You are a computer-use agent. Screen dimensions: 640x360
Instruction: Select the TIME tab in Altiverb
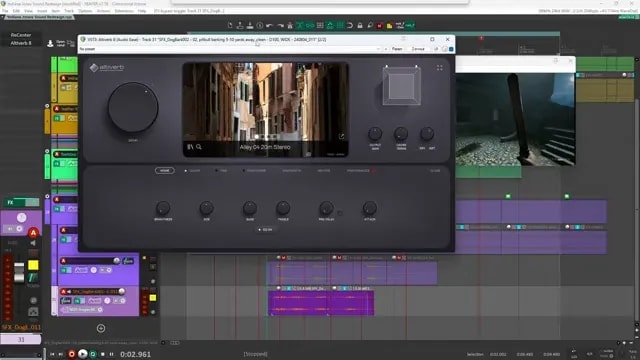[222, 171]
